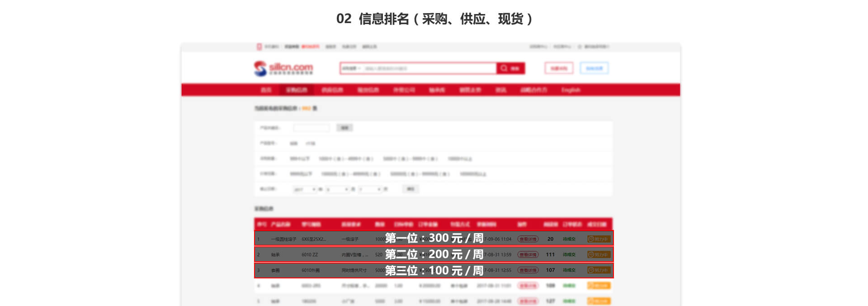Click the magnifier search icon in red button
Viewport: 868px width, 306px height.
pyautogui.click(x=504, y=68)
